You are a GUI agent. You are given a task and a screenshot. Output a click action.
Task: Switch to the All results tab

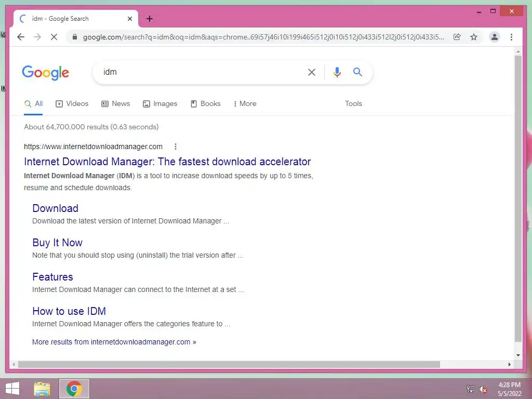(x=33, y=104)
